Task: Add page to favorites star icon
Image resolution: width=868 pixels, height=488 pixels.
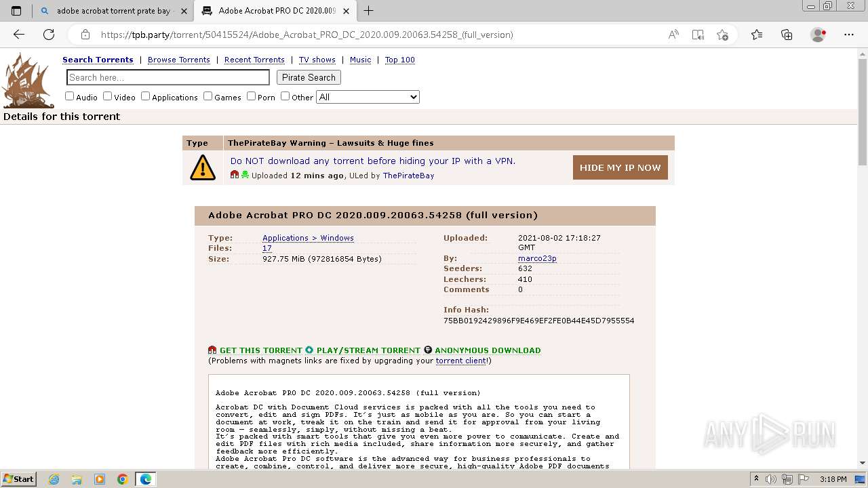Action: coord(722,35)
